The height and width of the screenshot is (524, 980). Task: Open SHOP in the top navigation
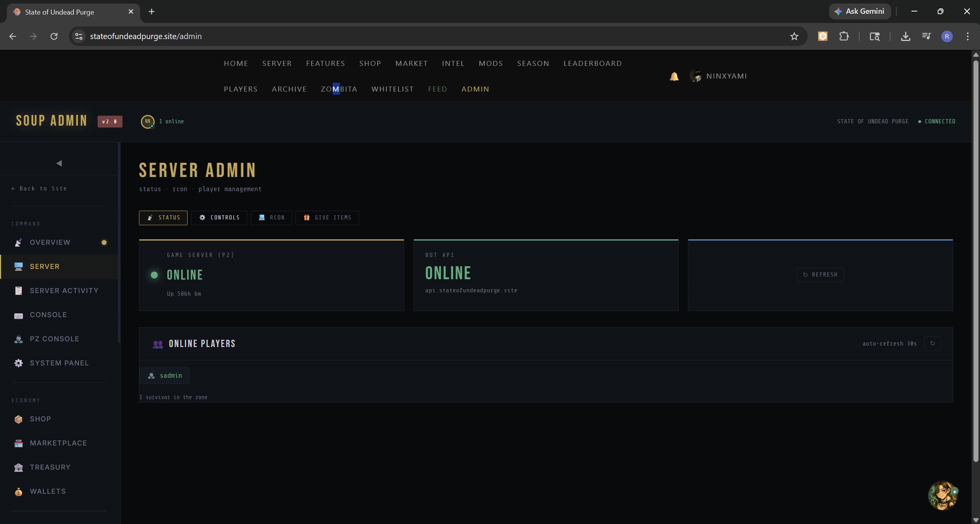pyautogui.click(x=370, y=64)
